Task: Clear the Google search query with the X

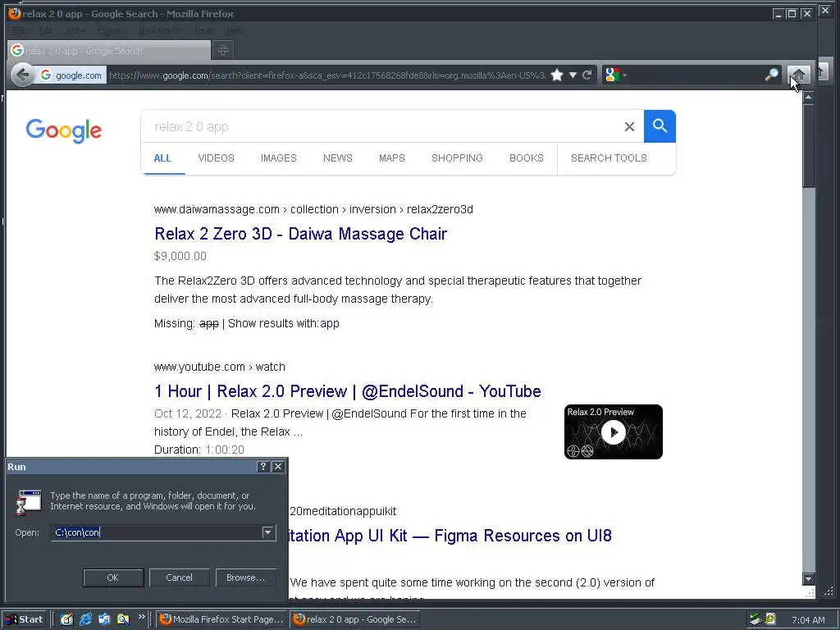Action: point(629,126)
